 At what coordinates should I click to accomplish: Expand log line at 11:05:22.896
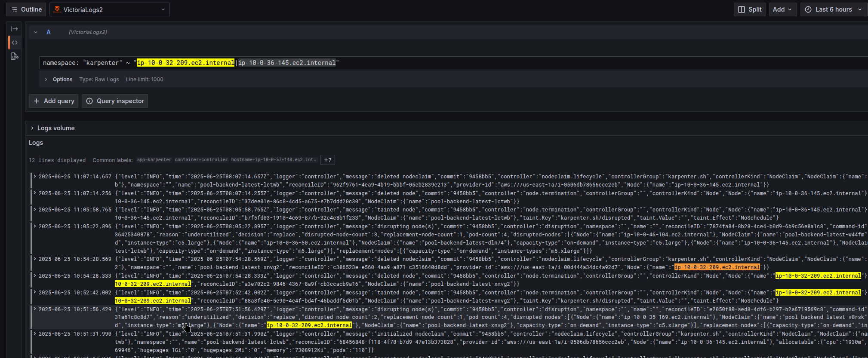[35, 226]
